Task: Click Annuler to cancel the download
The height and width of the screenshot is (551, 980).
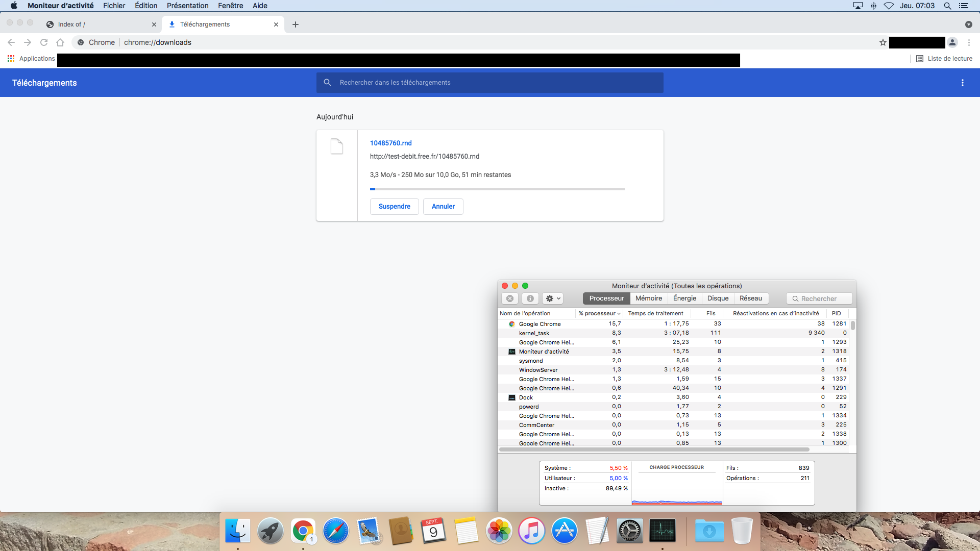Action: coord(443,207)
